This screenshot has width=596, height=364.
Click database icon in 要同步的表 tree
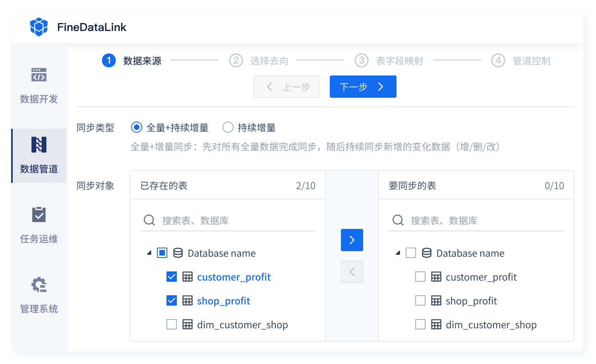coord(427,253)
